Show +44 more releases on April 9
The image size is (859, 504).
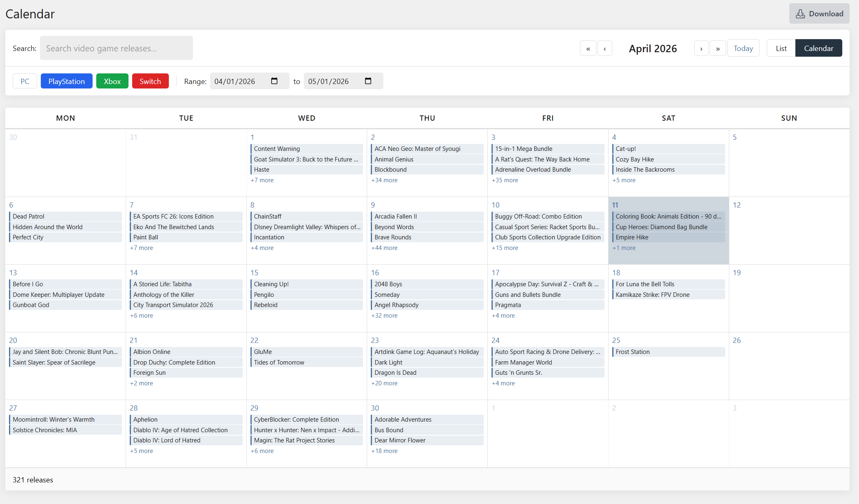click(384, 248)
